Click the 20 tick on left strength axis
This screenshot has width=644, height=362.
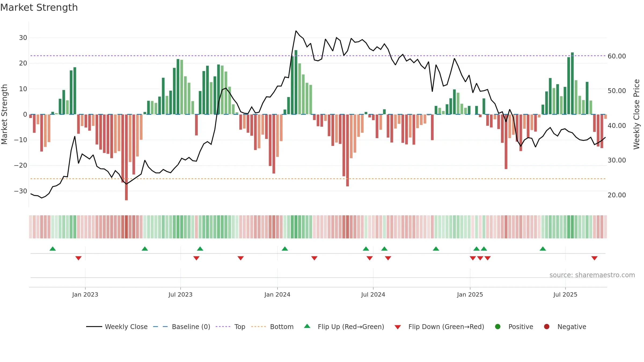pos(23,63)
